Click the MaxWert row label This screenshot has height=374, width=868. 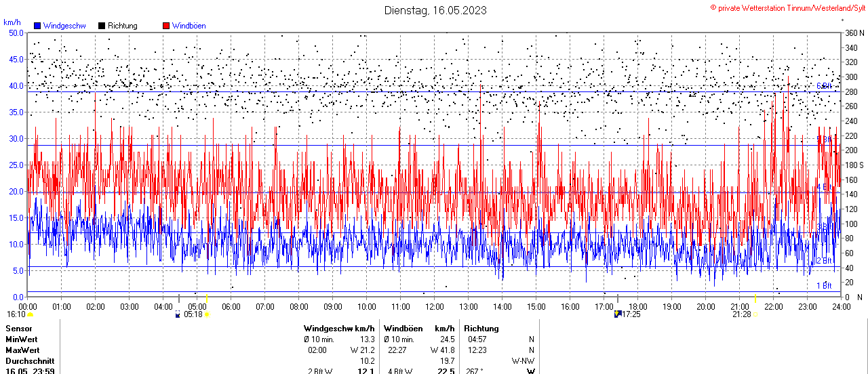[x=22, y=350]
